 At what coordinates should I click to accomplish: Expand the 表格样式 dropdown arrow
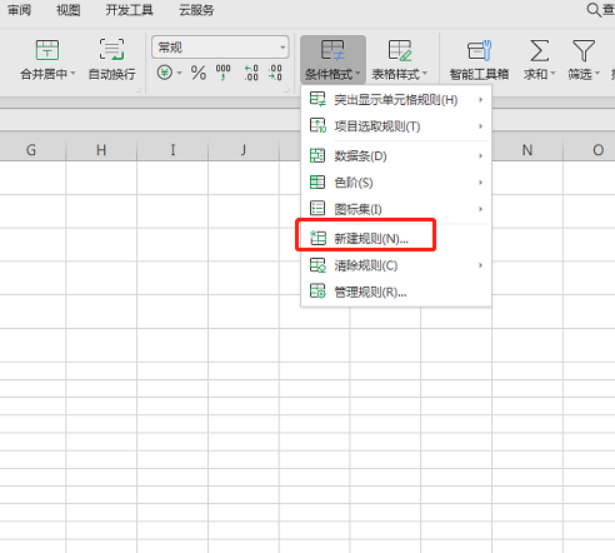pos(425,73)
